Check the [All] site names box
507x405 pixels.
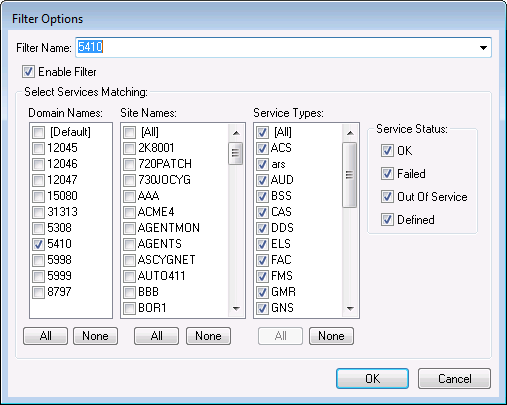click(129, 132)
